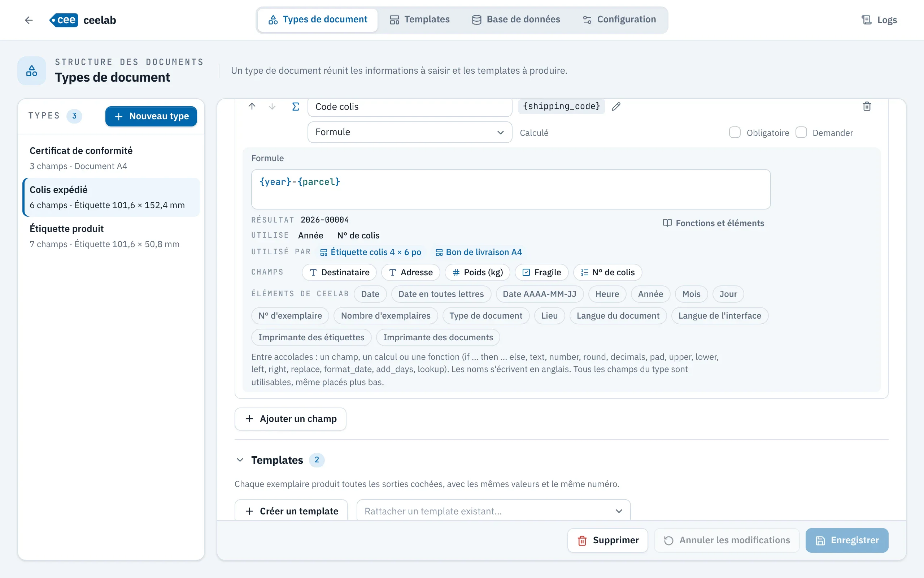Move Code colis field up
The image size is (924, 578).
click(252, 106)
